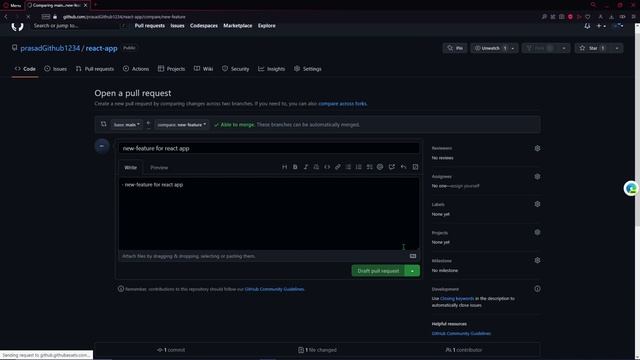Open Labels settings gear

pyautogui.click(x=537, y=204)
